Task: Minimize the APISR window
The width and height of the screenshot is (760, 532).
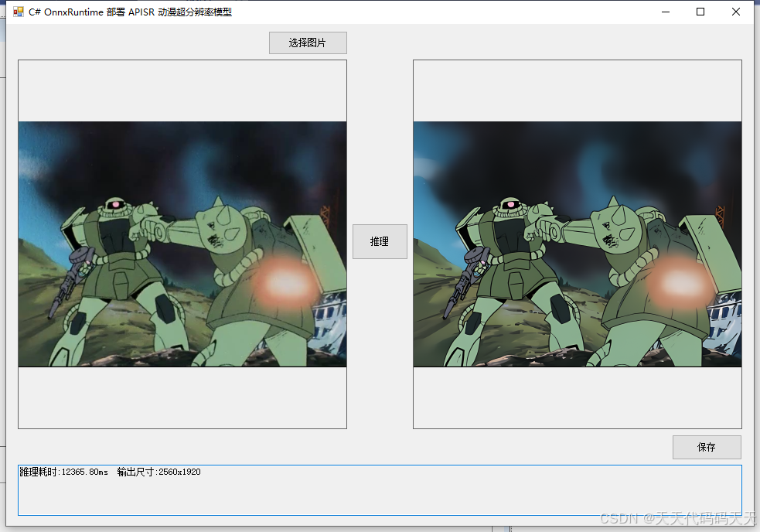Action: 666,12
